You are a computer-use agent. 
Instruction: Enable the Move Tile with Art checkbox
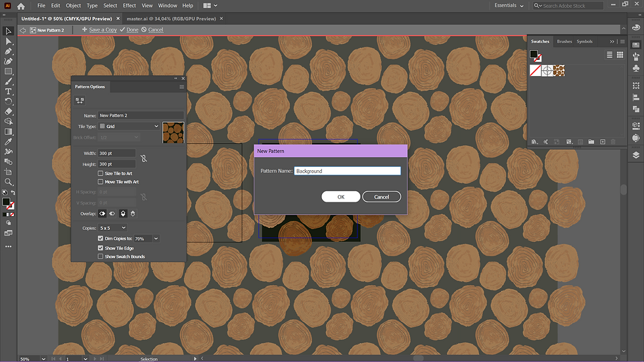[100, 181]
